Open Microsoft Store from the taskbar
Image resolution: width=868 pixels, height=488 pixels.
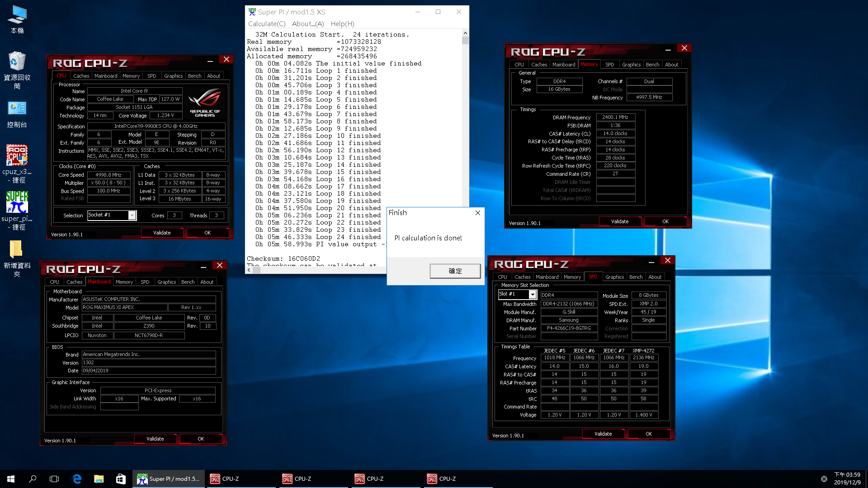(121, 479)
